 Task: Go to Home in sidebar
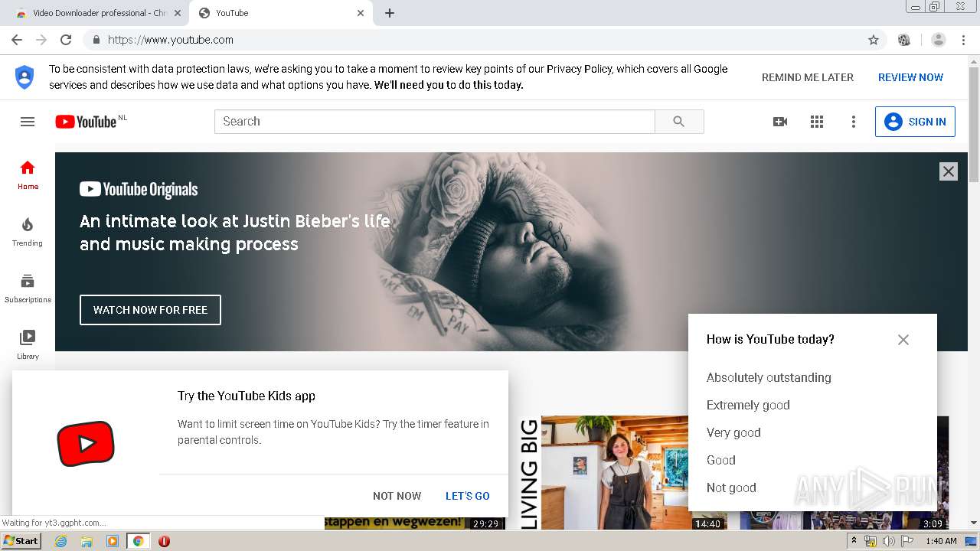pyautogui.click(x=28, y=175)
